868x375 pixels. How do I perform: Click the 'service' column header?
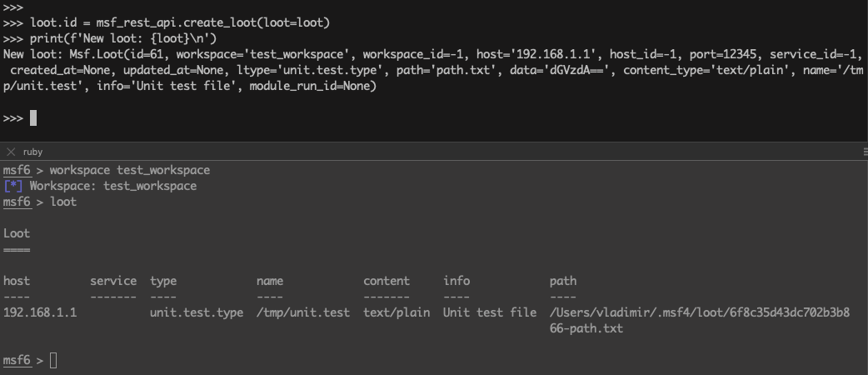(113, 281)
